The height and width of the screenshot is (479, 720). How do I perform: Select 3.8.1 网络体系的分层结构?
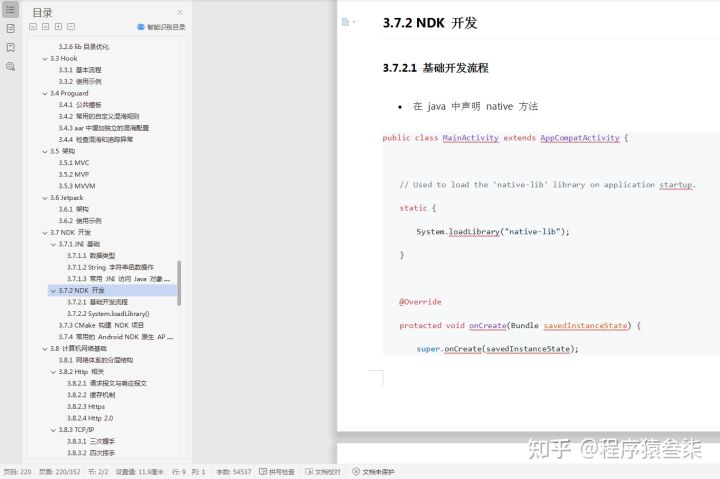[x=96, y=360]
